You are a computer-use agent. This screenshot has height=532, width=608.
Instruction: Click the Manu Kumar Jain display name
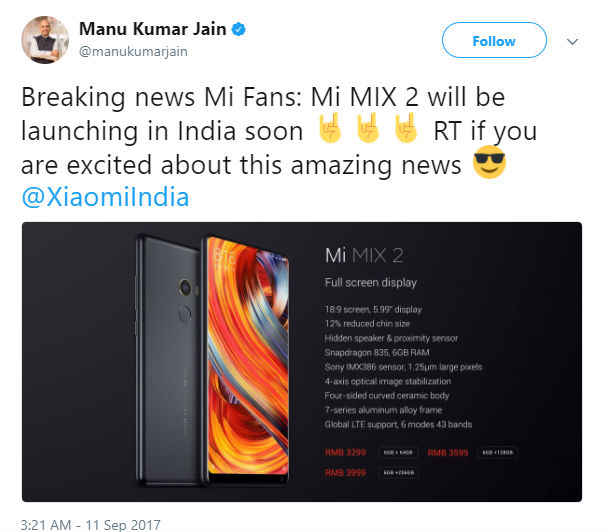click(152, 29)
